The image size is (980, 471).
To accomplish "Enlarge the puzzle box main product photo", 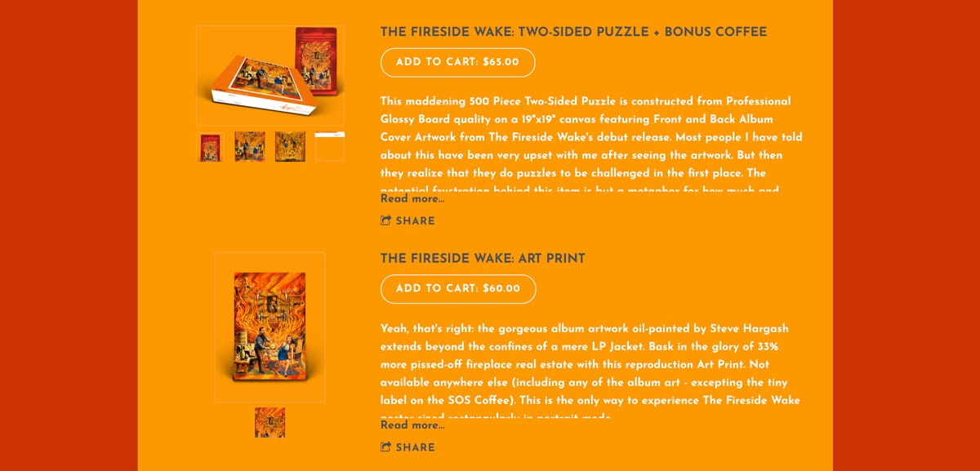I will click(269, 74).
